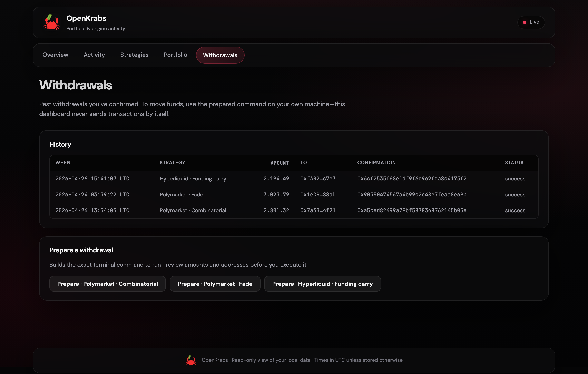Go to the Strategies tab
The image size is (588, 374).
click(x=134, y=55)
